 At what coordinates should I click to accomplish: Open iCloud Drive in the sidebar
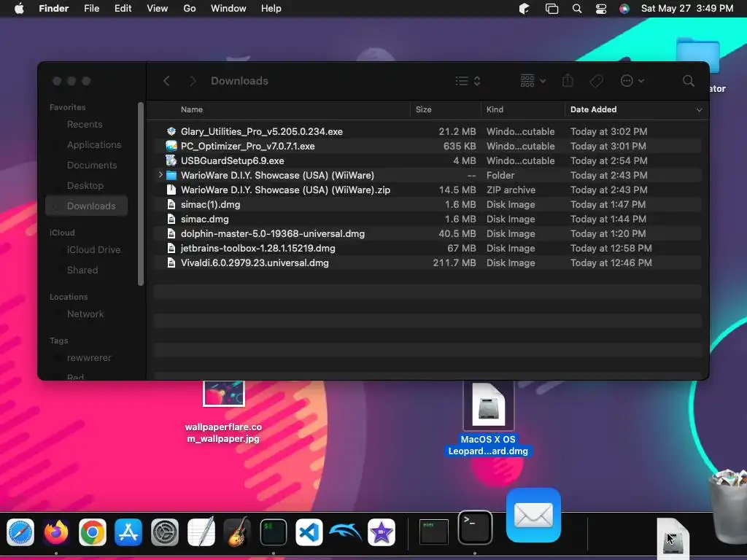[93, 249]
